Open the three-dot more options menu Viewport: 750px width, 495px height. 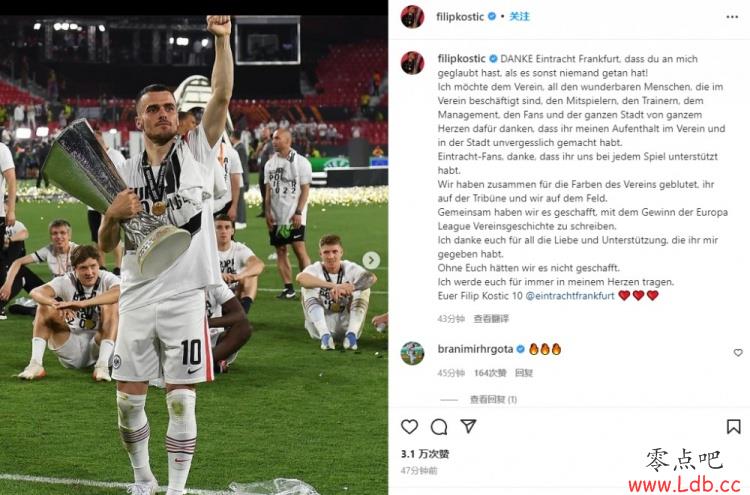click(732, 17)
